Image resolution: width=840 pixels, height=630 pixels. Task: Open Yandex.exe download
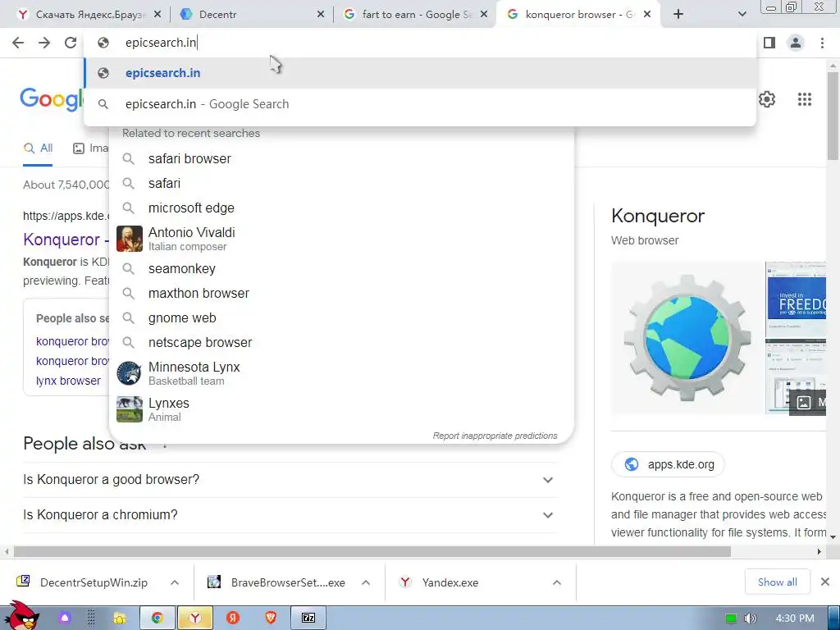[440, 582]
